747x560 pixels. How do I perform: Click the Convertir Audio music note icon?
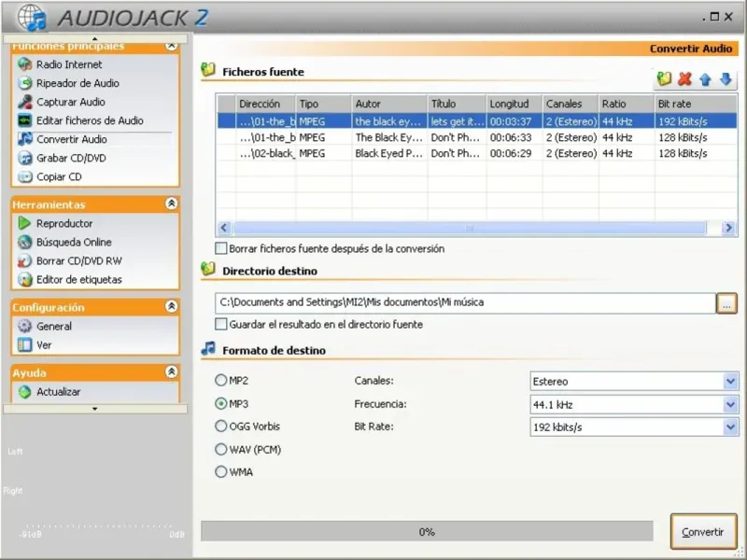pos(25,139)
